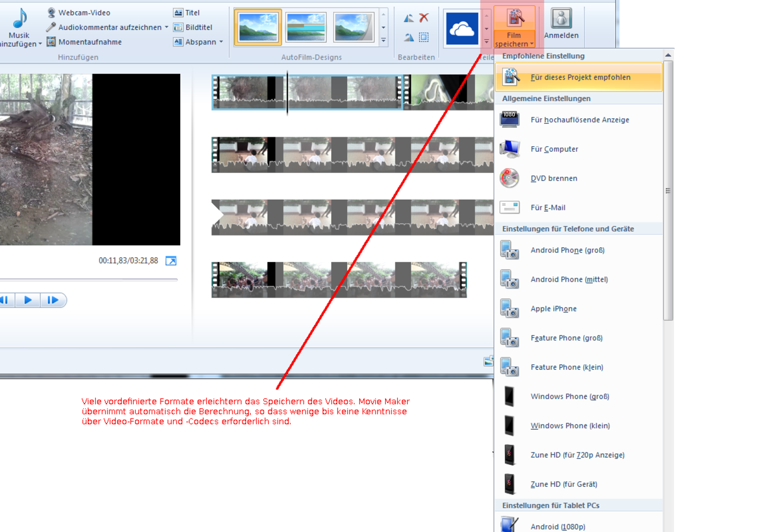761x532 pixels.
Task: Rotate right using the Bearbeiten icon
Action: [408, 37]
